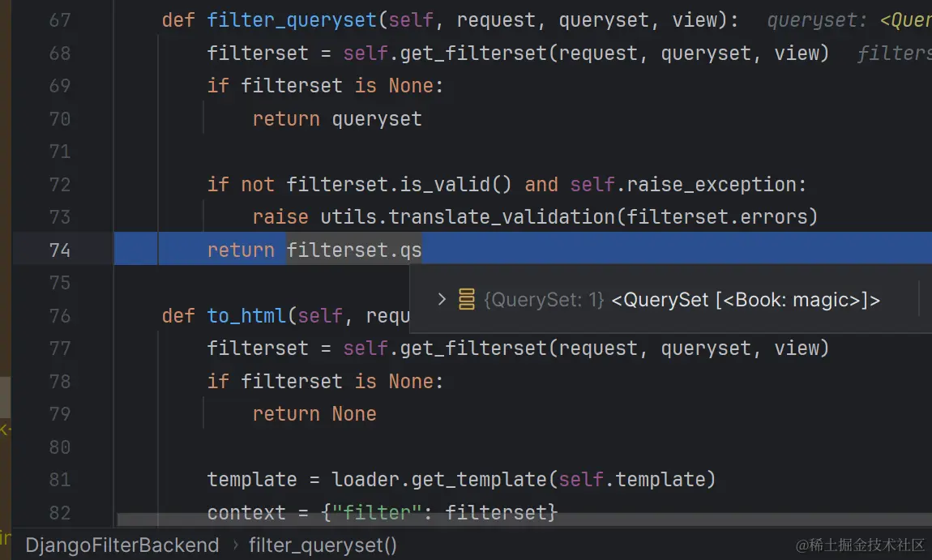
Task: Click 'is_valid()' call on line 72
Action: coord(455,184)
